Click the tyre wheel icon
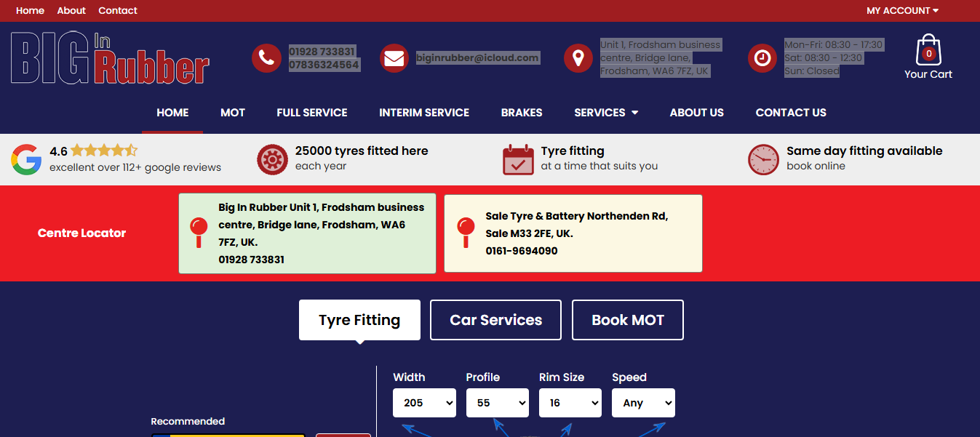 point(272,159)
